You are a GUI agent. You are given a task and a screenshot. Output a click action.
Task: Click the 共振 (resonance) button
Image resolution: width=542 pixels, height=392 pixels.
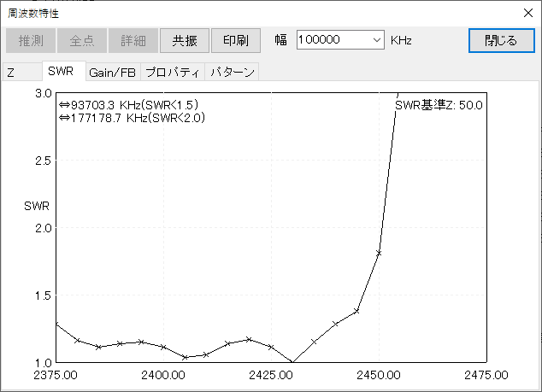184,40
